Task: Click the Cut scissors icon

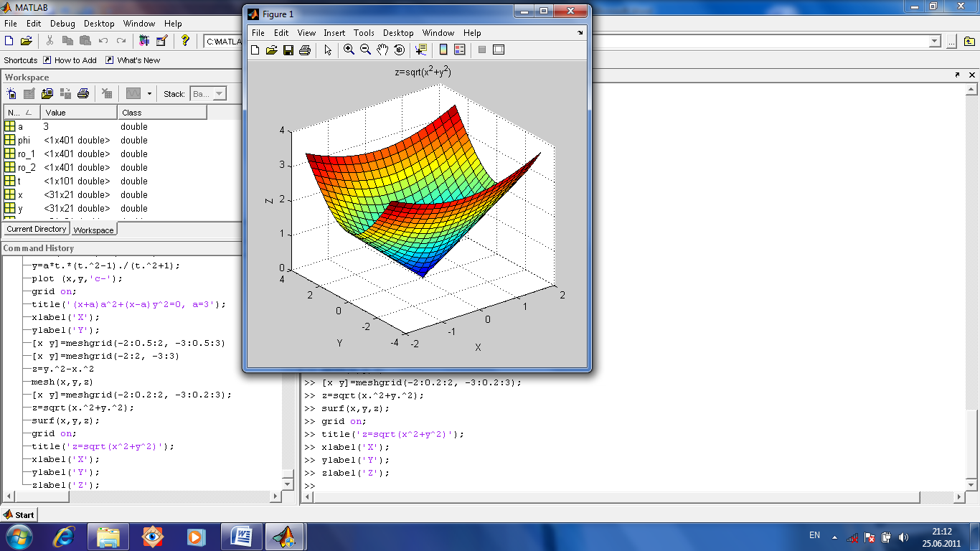Action: click(50, 41)
